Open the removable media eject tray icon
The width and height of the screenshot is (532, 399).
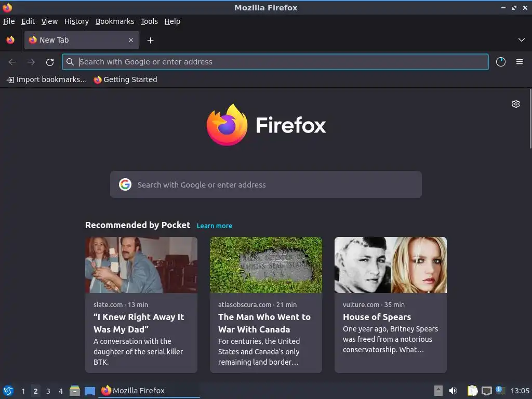tap(438, 391)
